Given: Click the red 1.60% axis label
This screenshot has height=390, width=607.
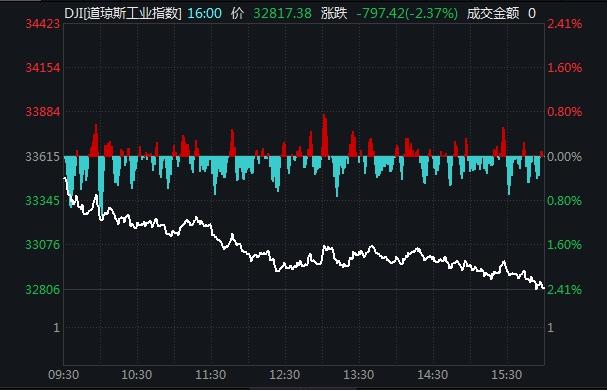Looking at the screenshot, I should click(564, 68).
